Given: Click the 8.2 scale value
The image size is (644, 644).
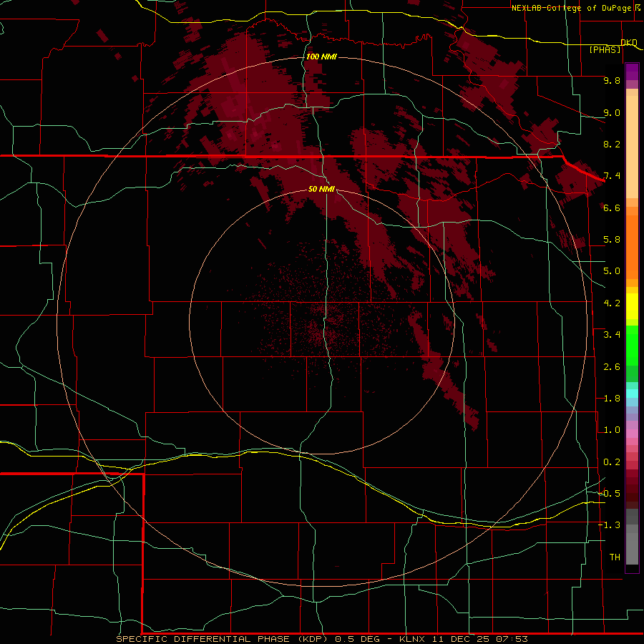Looking at the screenshot, I should [612, 144].
